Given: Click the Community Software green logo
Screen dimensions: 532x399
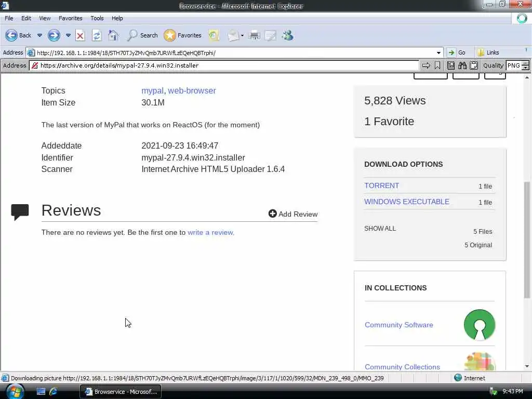Looking at the screenshot, I should click(480, 325).
